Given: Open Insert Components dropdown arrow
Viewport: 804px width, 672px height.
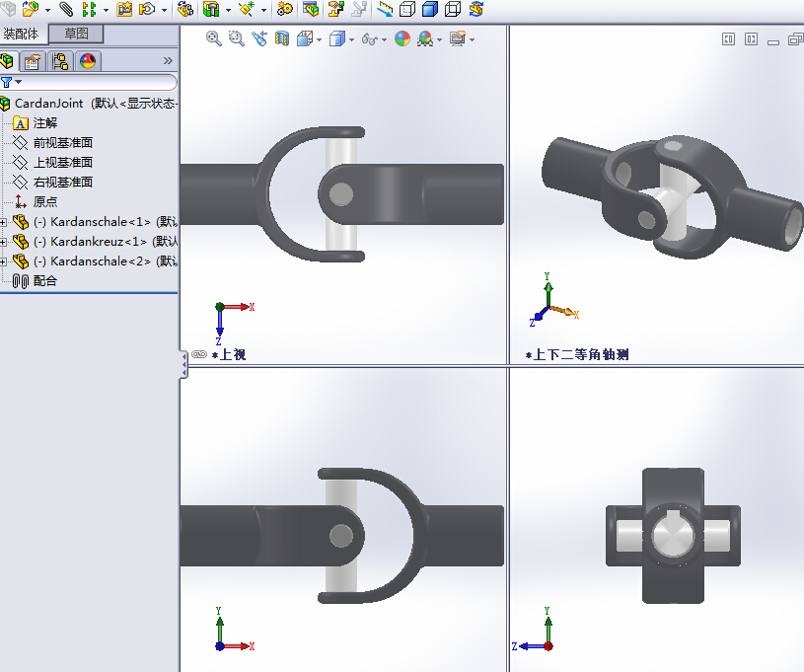Looking at the screenshot, I should [47, 10].
